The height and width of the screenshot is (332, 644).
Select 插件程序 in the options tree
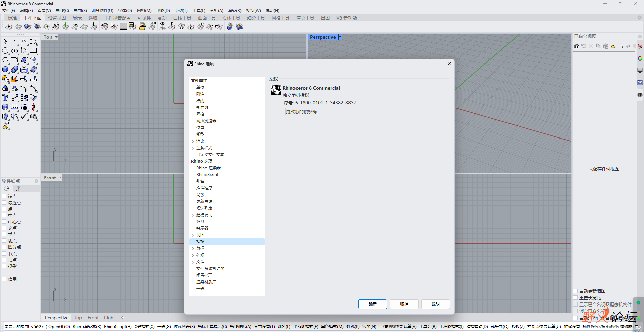[x=204, y=188]
